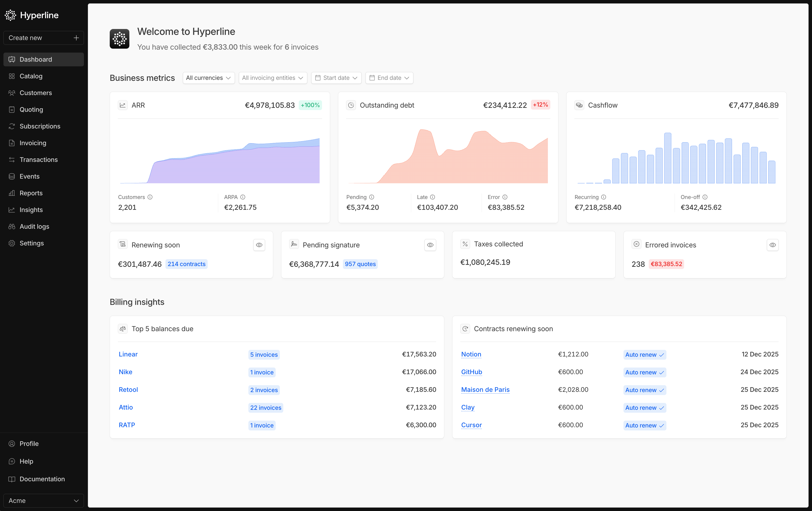Viewport: 812px width, 511px height.
Task: Click the Hyperline logo icon in sidebar
Action: 11,15
